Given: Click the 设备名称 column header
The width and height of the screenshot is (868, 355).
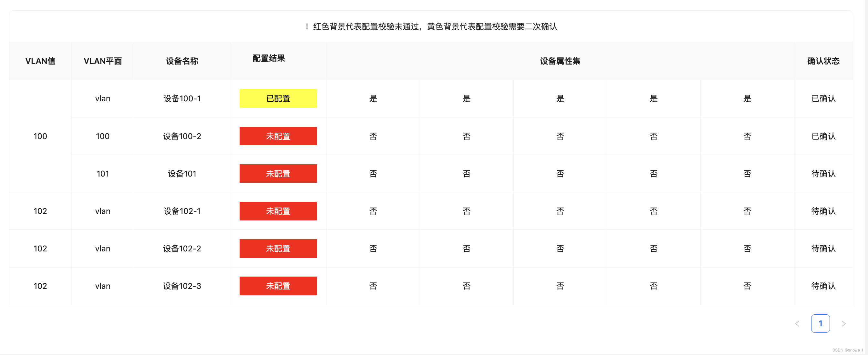Looking at the screenshot, I should point(182,61).
